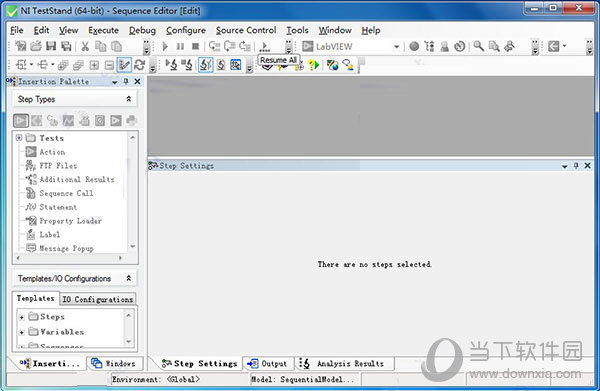Pin the Step Settings pane
Image resolution: width=600 pixels, height=391 pixels.
[x=576, y=166]
